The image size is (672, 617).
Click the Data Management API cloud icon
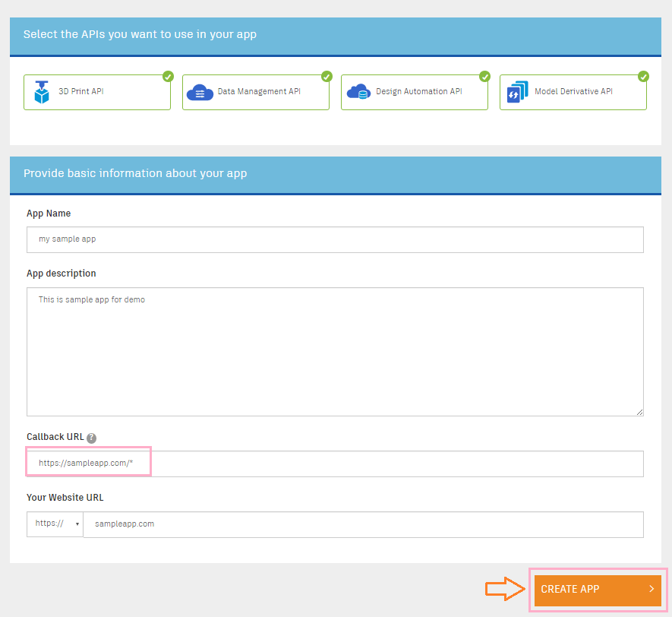coord(200,92)
